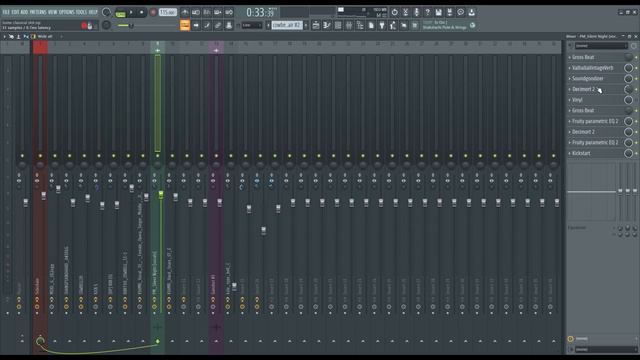Screen dimensions: 640x360
Task: Toggle Soundgoodizer slot enable switch
Action: 636,79
